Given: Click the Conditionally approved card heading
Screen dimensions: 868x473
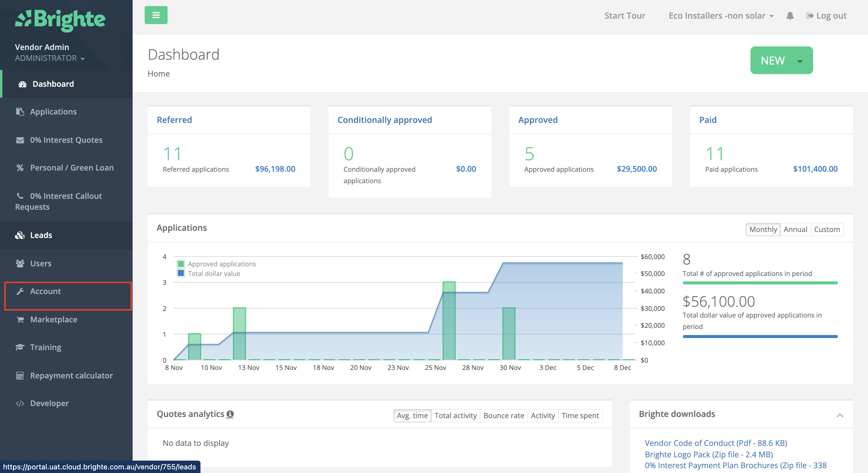Looking at the screenshot, I should [385, 120].
